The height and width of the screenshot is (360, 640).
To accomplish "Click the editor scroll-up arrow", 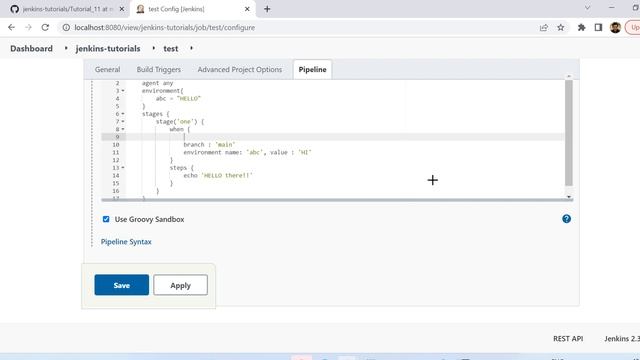I will [x=569, y=77].
